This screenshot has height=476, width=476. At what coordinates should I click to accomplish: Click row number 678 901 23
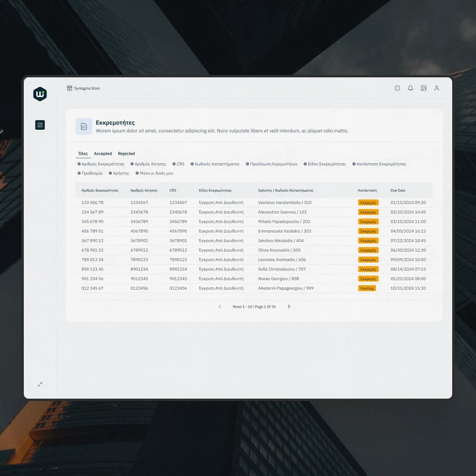(x=92, y=250)
